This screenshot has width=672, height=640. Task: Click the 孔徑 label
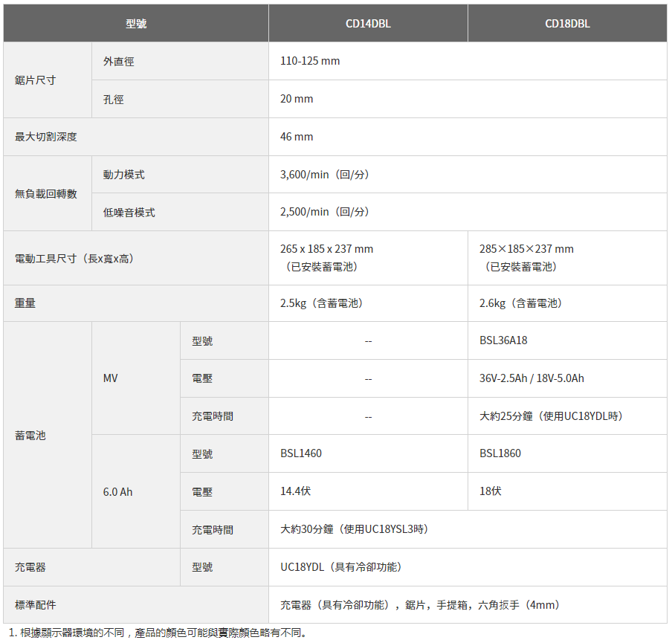113,100
